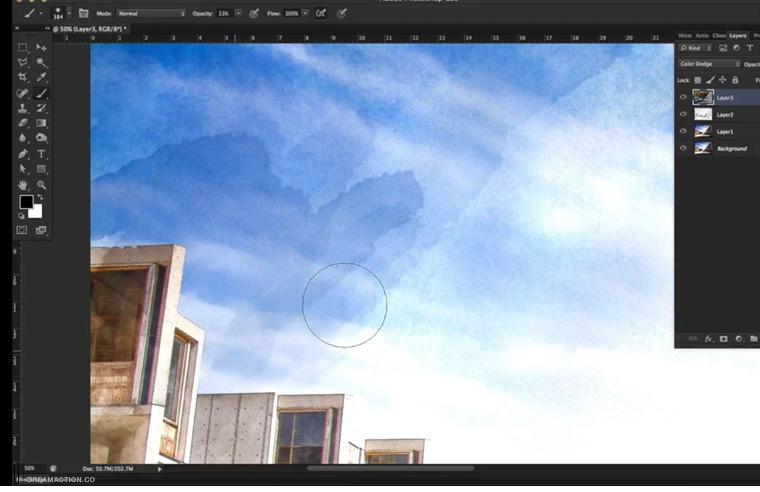
Task: Open the Color Dodge blend mode dropdown
Action: tap(710, 64)
